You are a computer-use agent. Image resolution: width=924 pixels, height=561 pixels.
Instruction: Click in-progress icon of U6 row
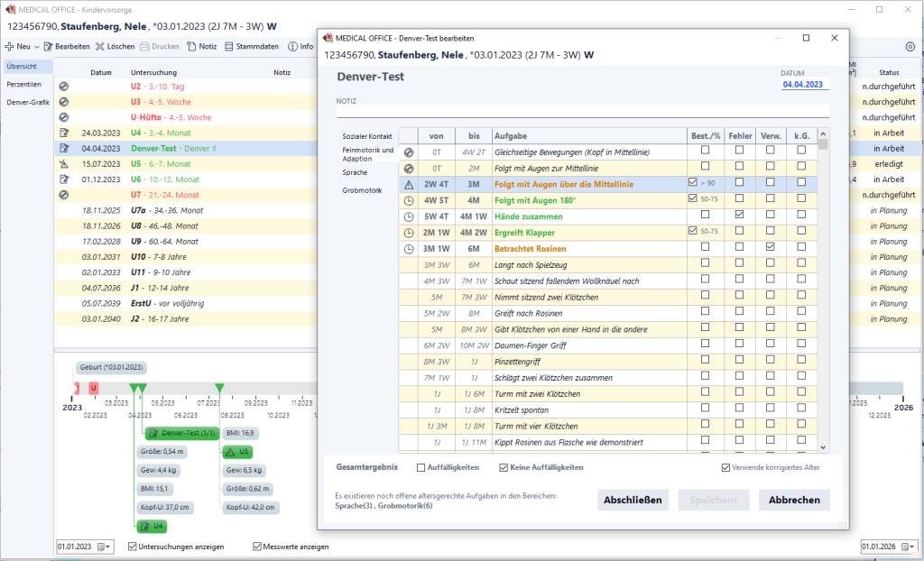click(64, 179)
